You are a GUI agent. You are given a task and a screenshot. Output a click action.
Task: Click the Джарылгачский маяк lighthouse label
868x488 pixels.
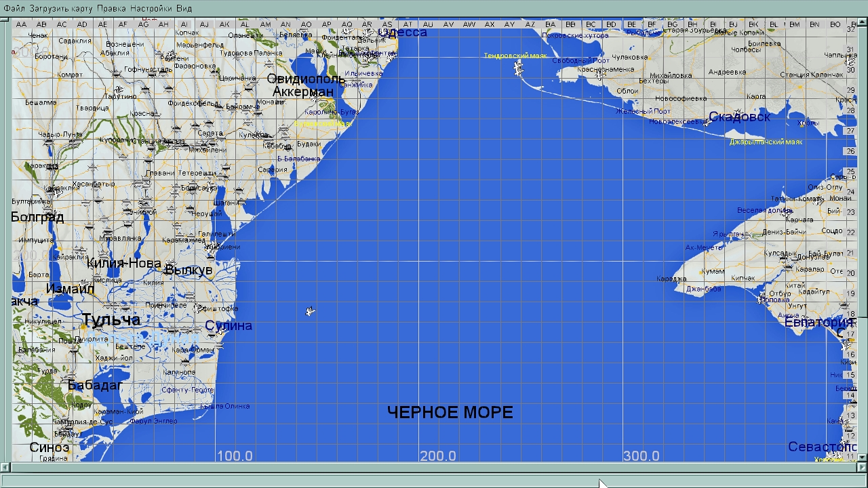pos(766,142)
